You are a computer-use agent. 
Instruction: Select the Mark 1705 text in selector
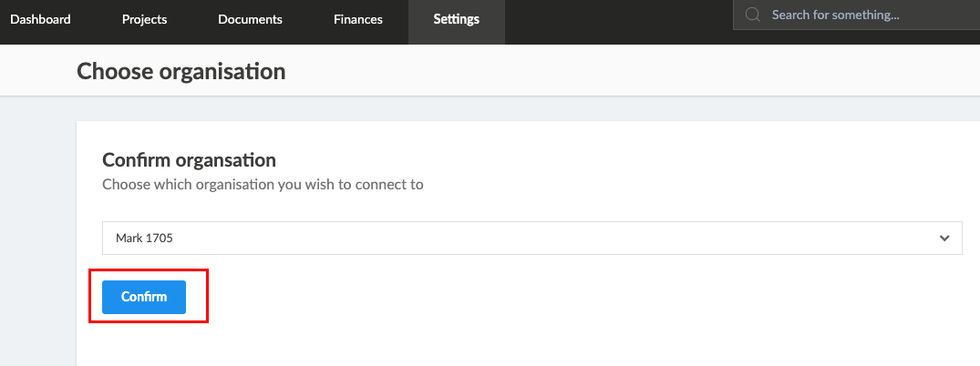coord(144,238)
